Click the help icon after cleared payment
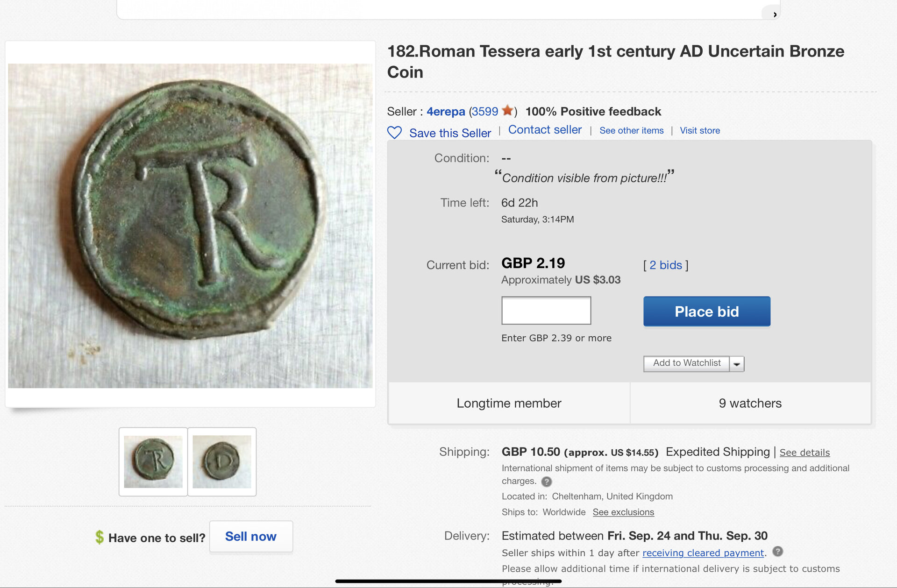Viewport: 897px width, 588px height. pyautogui.click(x=777, y=552)
